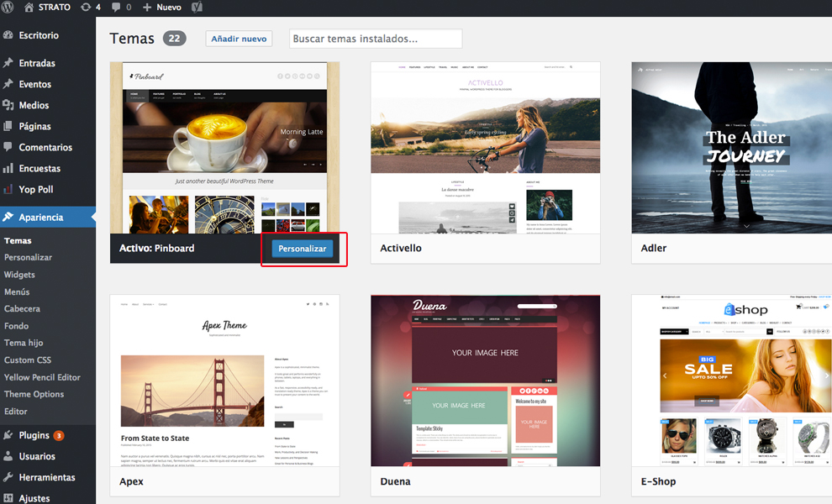Viewport: 832px width, 504px height.
Task: Open the comments bubble icon in admin bar
Action: (116, 8)
